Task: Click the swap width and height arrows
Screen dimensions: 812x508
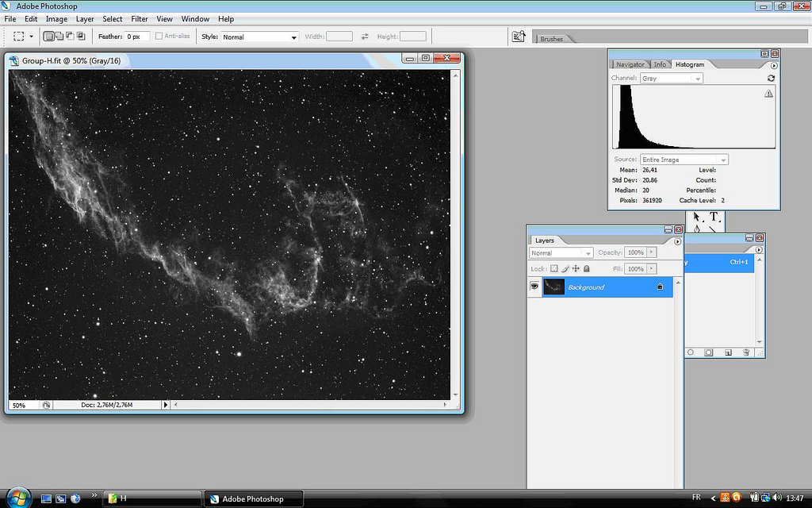Action: 365,37
